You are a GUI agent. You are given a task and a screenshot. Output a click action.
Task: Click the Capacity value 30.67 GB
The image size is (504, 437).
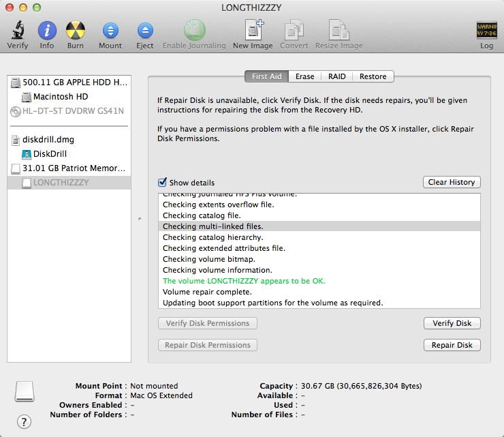tap(361, 386)
